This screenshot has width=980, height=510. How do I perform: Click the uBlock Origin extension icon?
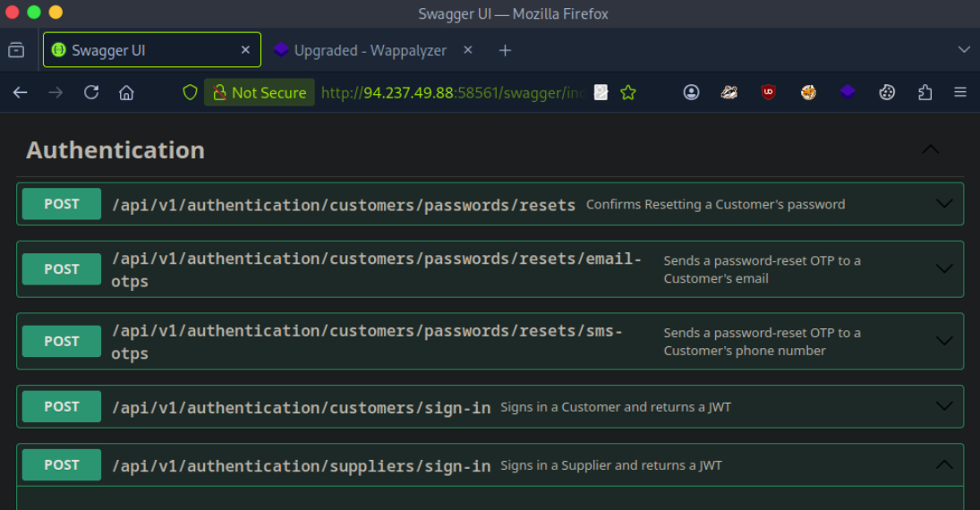click(x=768, y=92)
